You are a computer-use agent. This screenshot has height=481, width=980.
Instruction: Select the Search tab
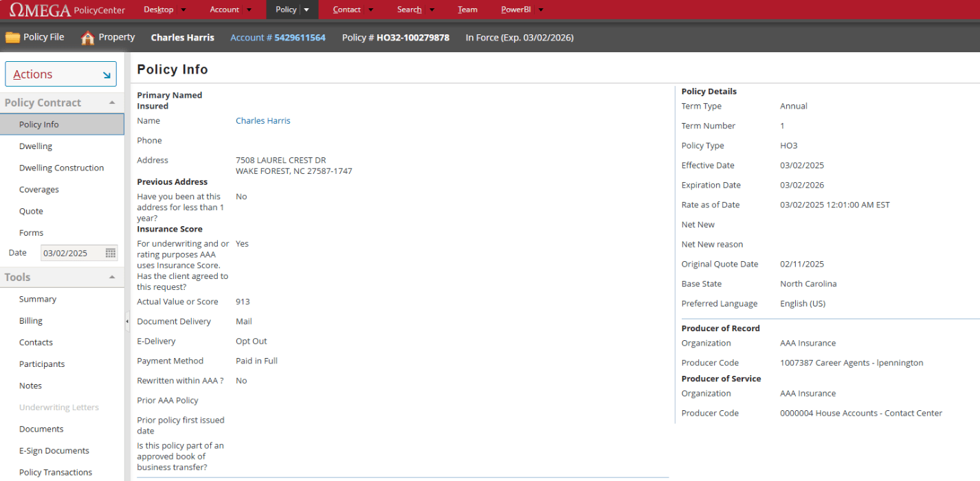(x=410, y=10)
